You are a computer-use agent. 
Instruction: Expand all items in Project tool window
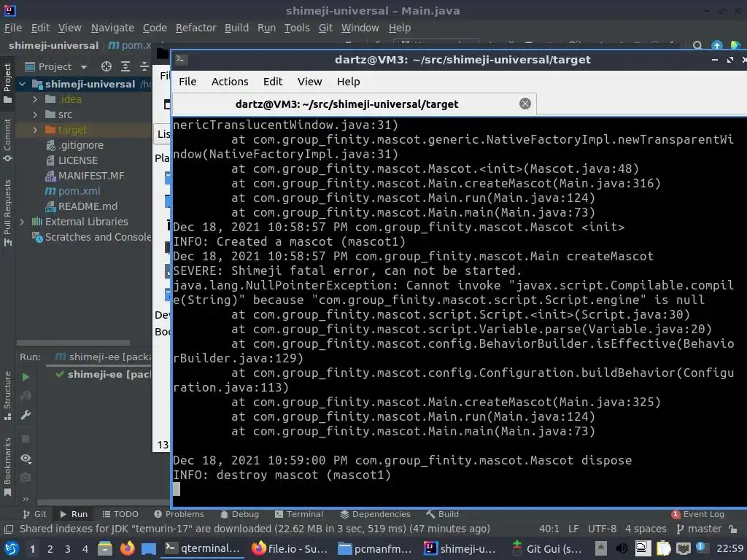coord(125,66)
